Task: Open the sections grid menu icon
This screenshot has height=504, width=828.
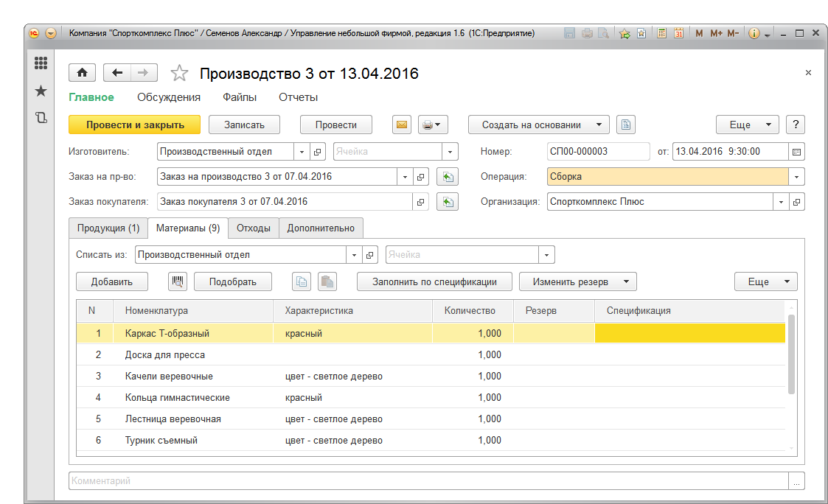Action: coord(41,64)
